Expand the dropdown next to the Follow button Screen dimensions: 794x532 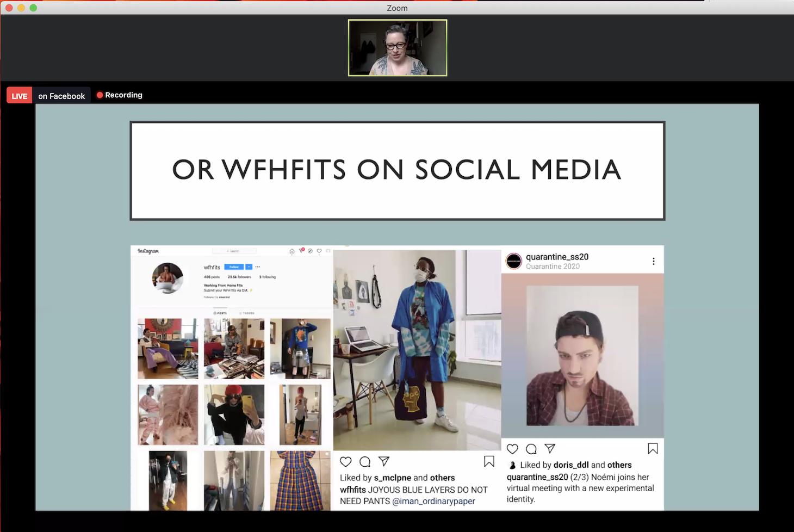[249, 267]
